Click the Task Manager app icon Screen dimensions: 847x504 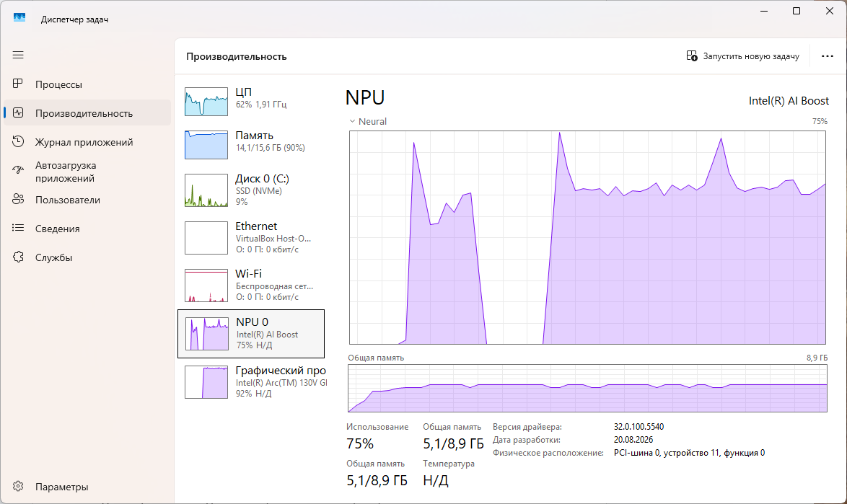point(19,18)
